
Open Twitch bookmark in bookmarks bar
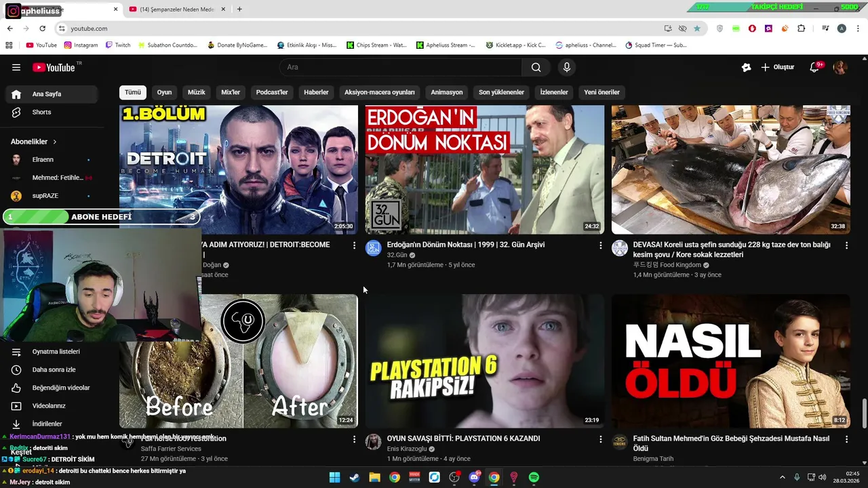118,45
